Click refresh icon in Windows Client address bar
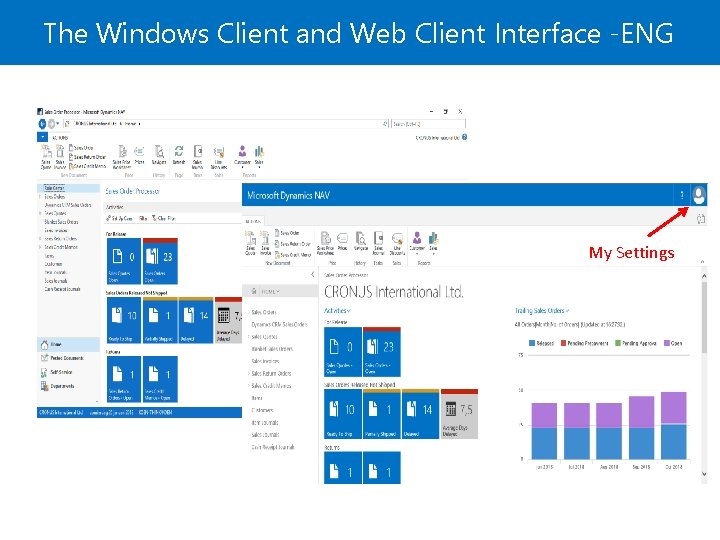The height and width of the screenshot is (540, 720). click(x=385, y=124)
